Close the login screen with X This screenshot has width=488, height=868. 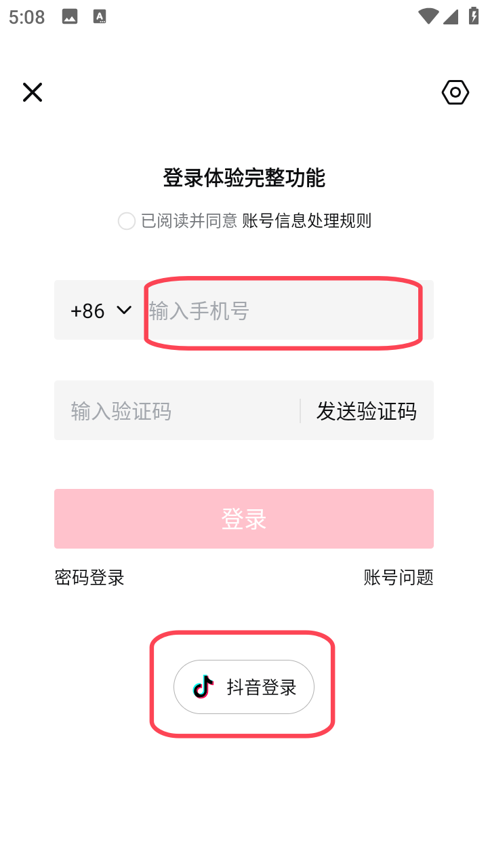pos(33,92)
